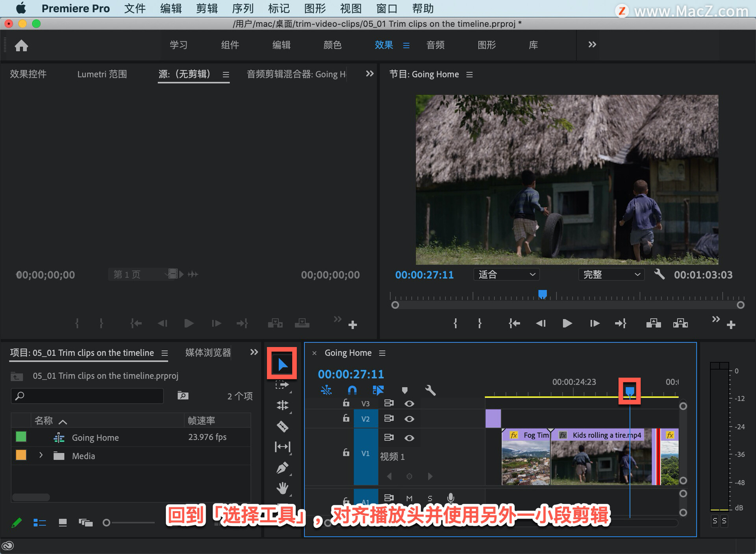Expand the Media bin folder
Image resolution: width=756 pixels, height=554 pixels.
[x=41, y=456]
